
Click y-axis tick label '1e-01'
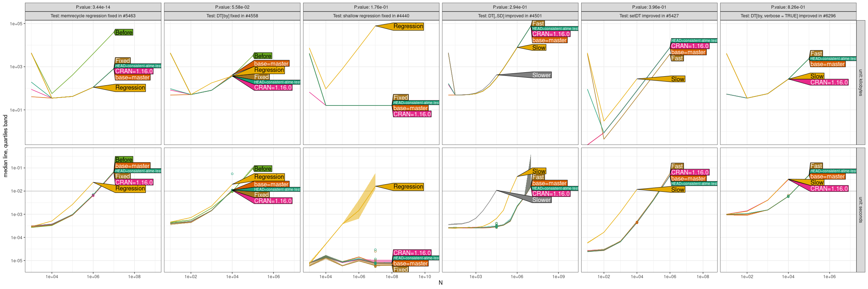click(x=16, y=168)
